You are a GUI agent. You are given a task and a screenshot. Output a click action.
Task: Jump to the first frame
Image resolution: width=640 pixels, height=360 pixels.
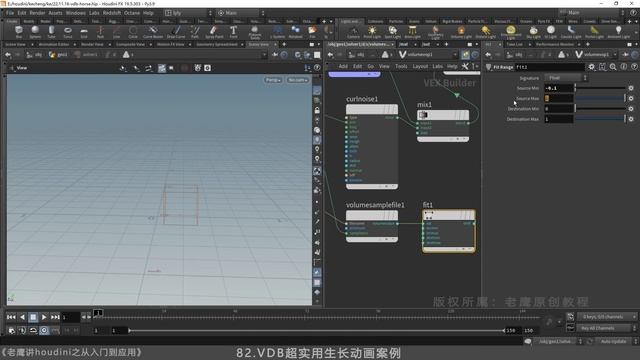11,317
